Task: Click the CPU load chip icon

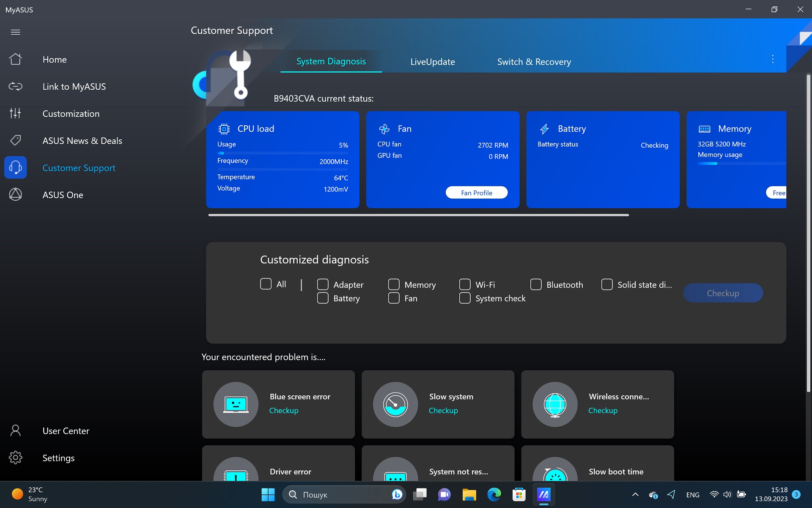Action: (224, 129)
